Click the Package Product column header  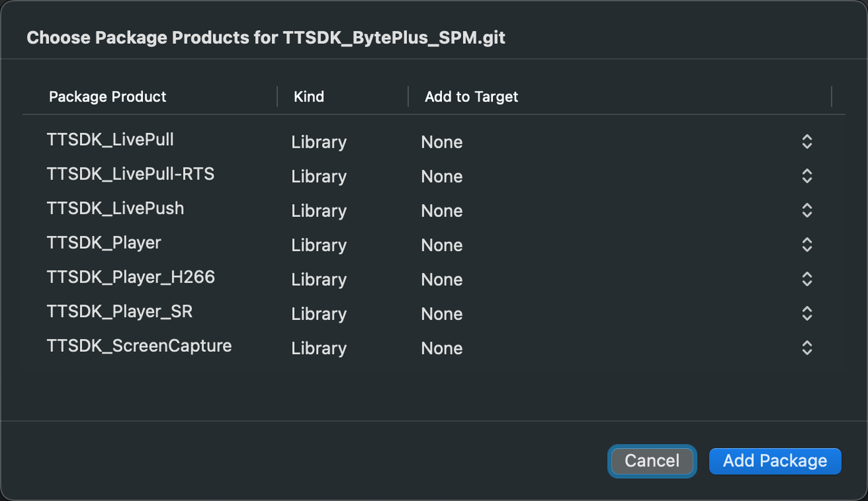pyautogui.click(x=108, y=97)
